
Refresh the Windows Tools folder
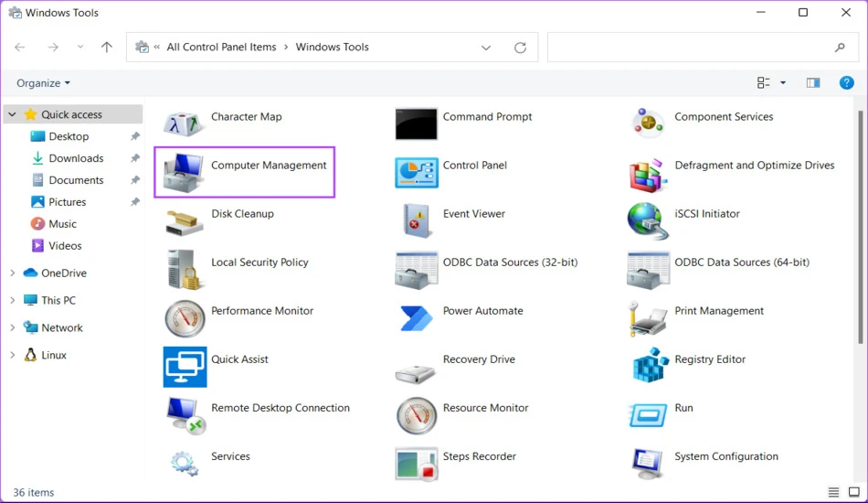pyautogui.click(x=520, y=48)
